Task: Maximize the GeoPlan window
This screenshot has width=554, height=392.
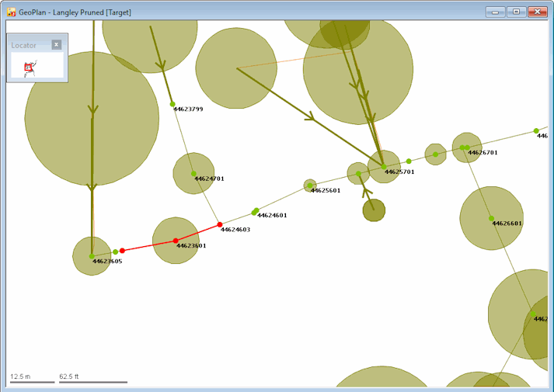Action: pyautogui.click(x=516, y=12)
